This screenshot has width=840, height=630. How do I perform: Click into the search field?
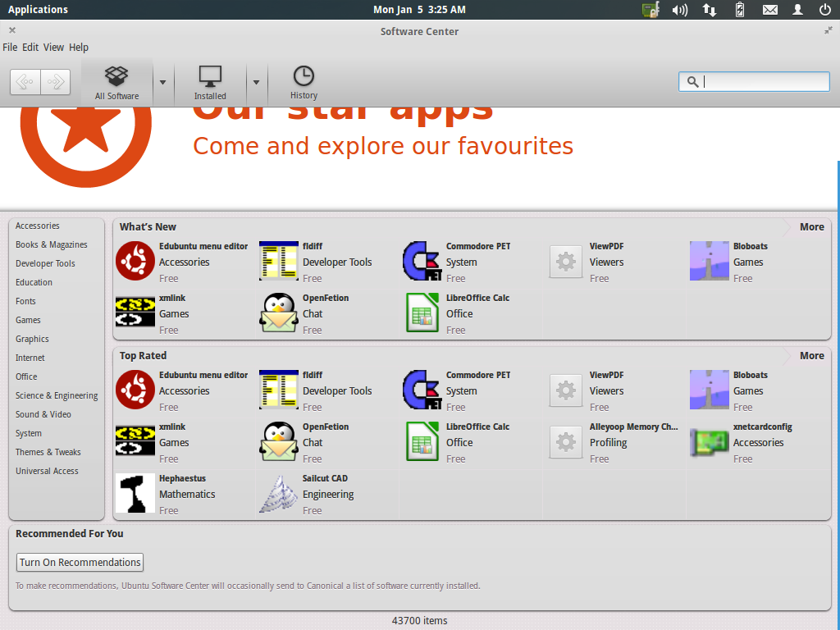point(754,81)
